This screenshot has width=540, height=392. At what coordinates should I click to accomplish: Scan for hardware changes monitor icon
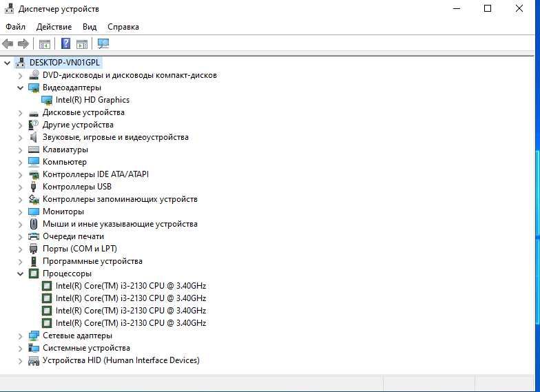click(x=103, y=44)
